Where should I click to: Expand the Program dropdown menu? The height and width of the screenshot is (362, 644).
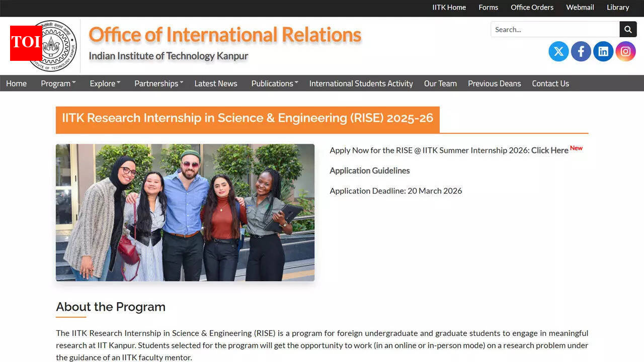pyautogui.click(x=57, y=83)
